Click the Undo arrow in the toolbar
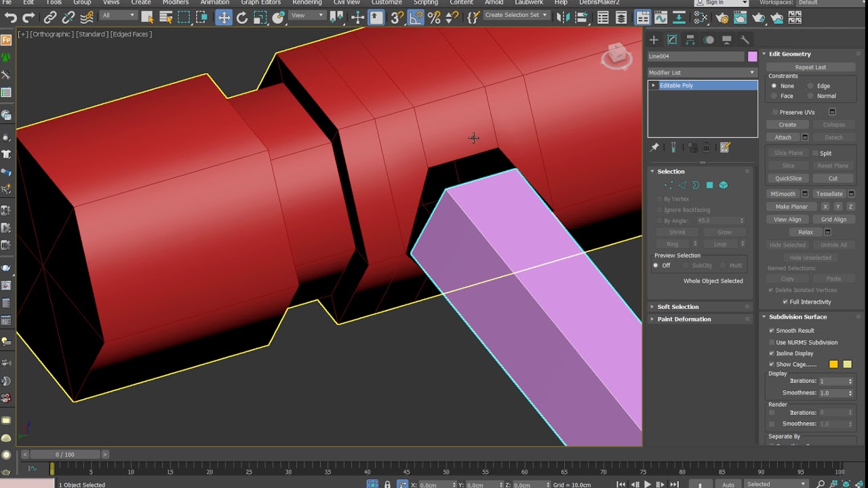This screenshot has height=488, width=868. (11, 18)
